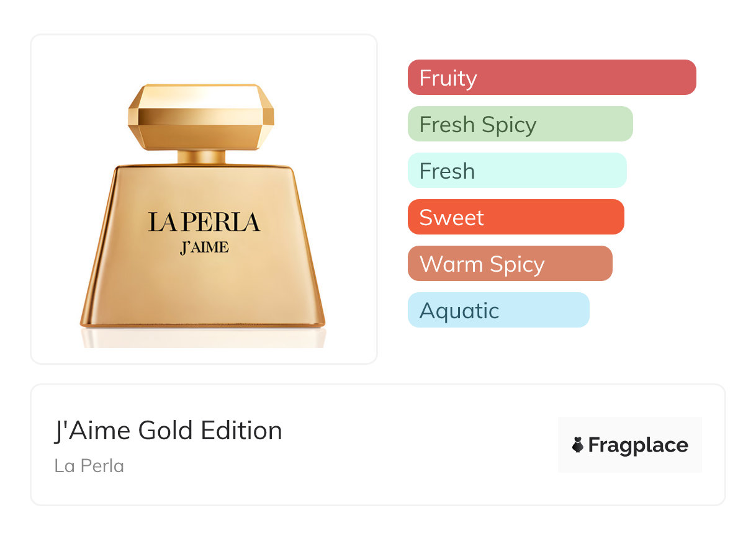Image resolution: width=756 pixels, height=536 pixels.
Task: Click the light blue Aquatic accord bar
Action: point(498,310)
